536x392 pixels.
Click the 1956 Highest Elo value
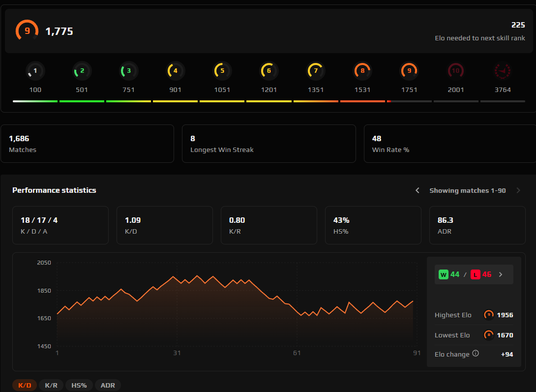click(x=505, y=315)
